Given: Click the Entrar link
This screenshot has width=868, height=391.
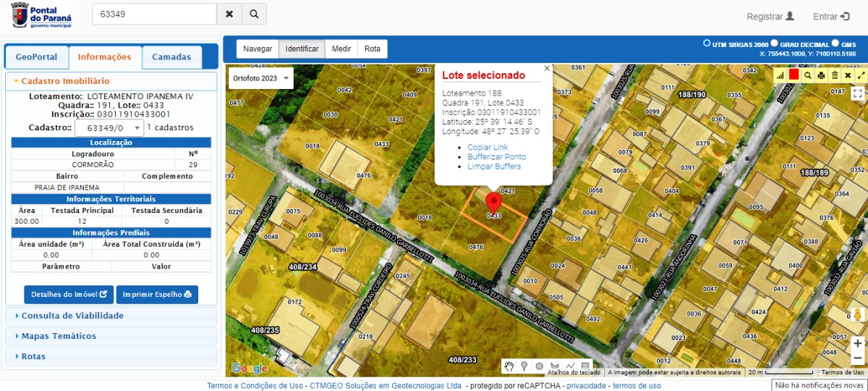Looking at the screenshot, I should [832, 16].
